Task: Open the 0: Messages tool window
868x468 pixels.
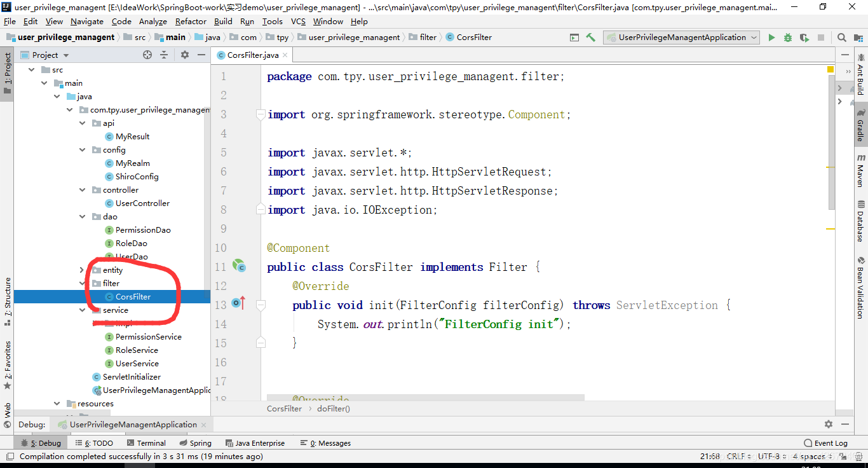Action: [x=325, y=443]
